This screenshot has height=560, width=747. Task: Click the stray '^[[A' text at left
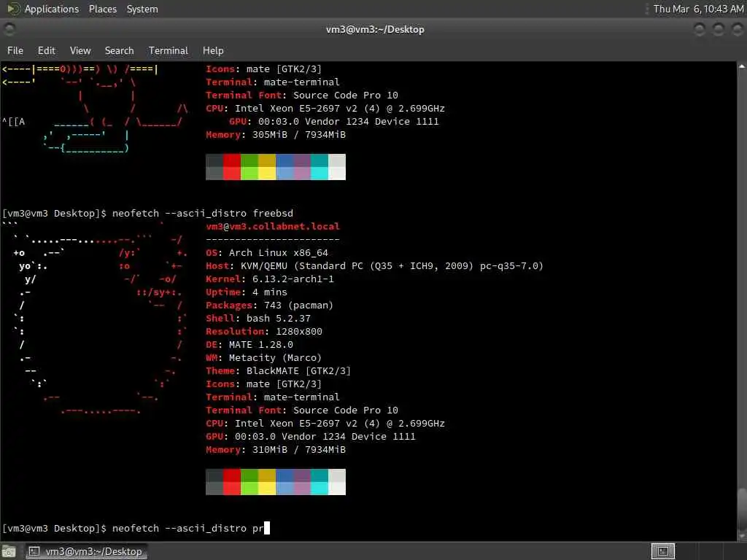[x=13, y=122]
